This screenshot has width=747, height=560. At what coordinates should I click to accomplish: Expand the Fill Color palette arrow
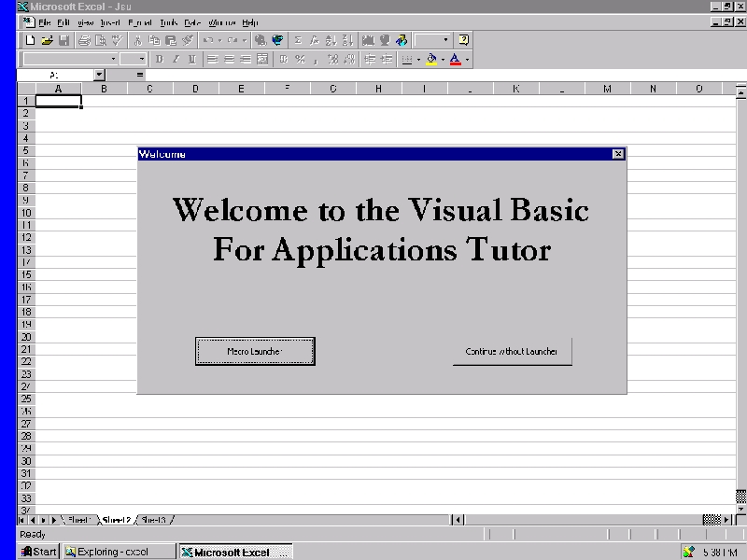point(443,60)
